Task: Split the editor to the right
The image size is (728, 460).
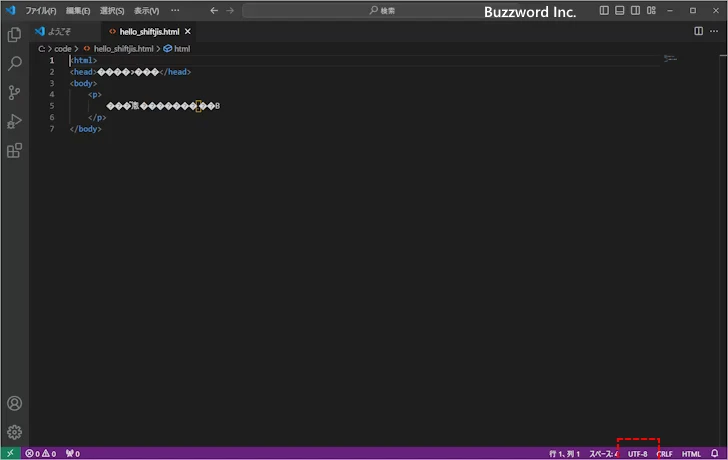Action: [x=698, y=31]
